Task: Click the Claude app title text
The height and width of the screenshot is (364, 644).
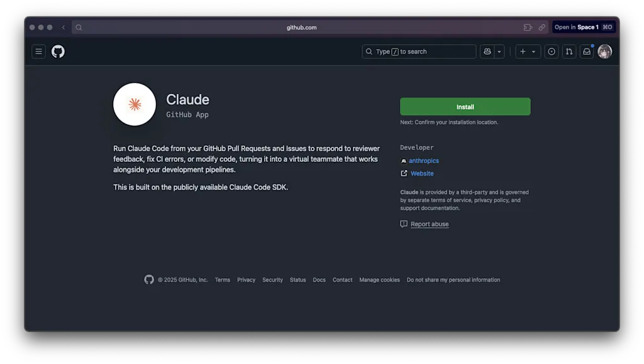Action: pos(187,100)
